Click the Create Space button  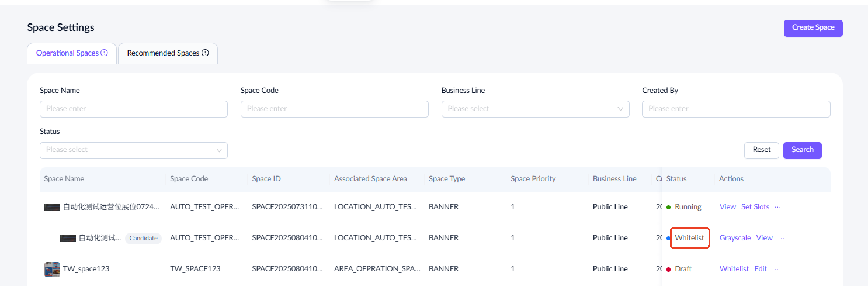tap(813, 27)
